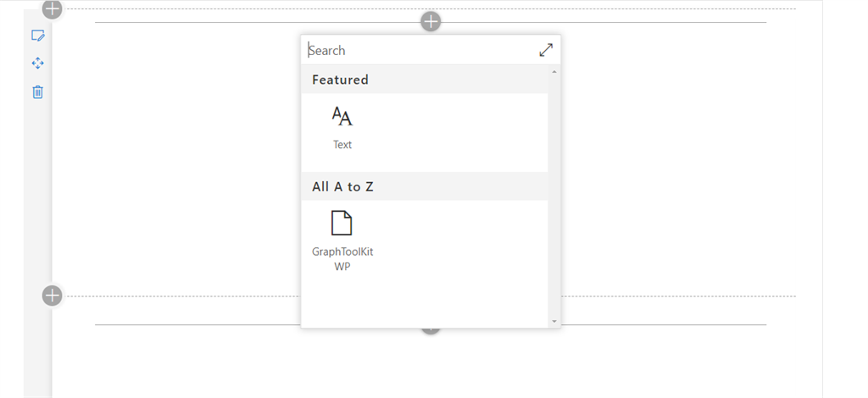The width and height of the screenshot is (868, 398).
Task: Click the Edit section pencil icon
Action: point(37,36)
